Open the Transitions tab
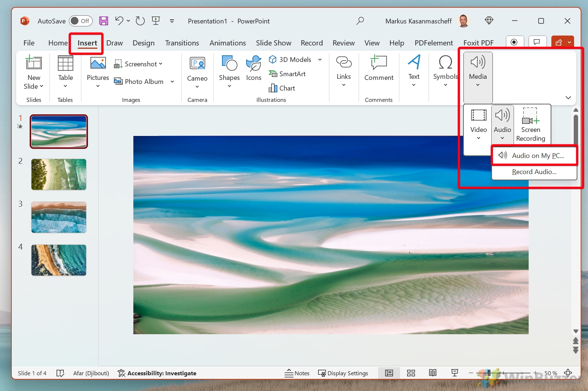 (x=182, y=43)
